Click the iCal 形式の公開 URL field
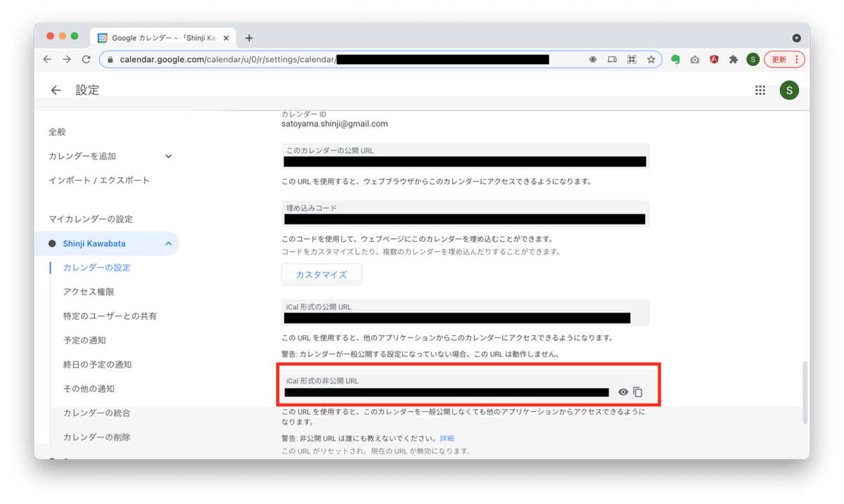 466,313
